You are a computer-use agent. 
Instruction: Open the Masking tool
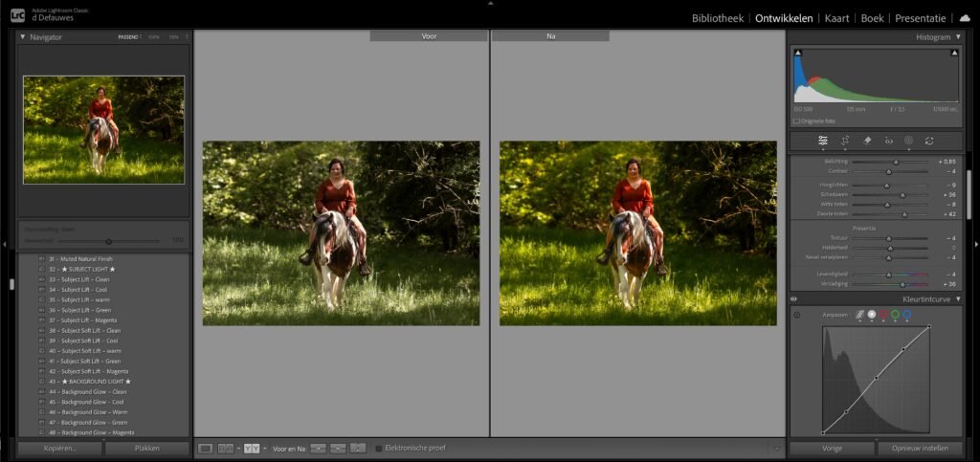tap(908, 141)
